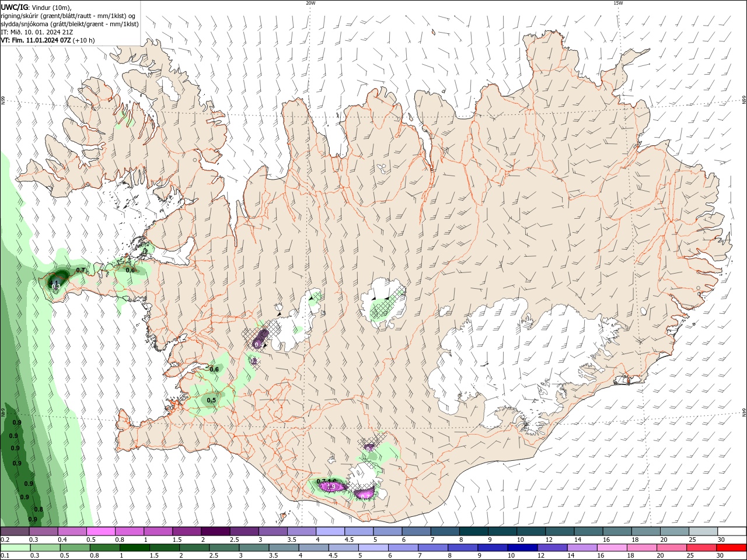Select the '7' label in the rain legend row
This screenshot has width=747, height=560.
420,555
